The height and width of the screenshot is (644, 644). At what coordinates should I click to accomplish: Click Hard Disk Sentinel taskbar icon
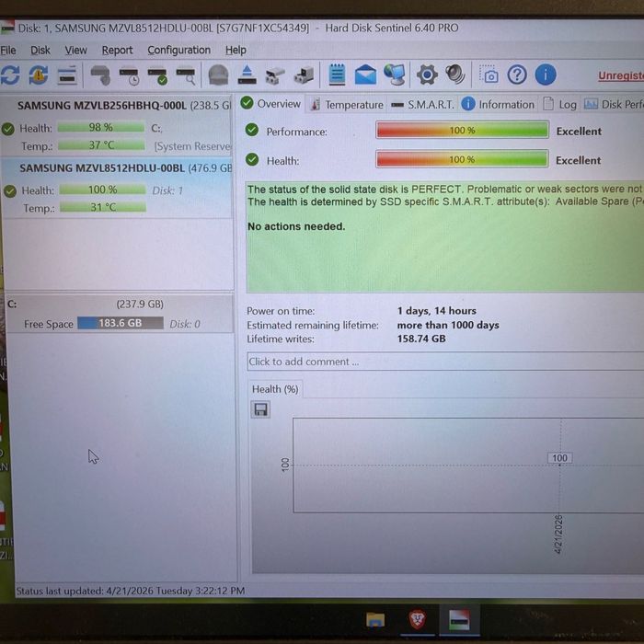459,620
